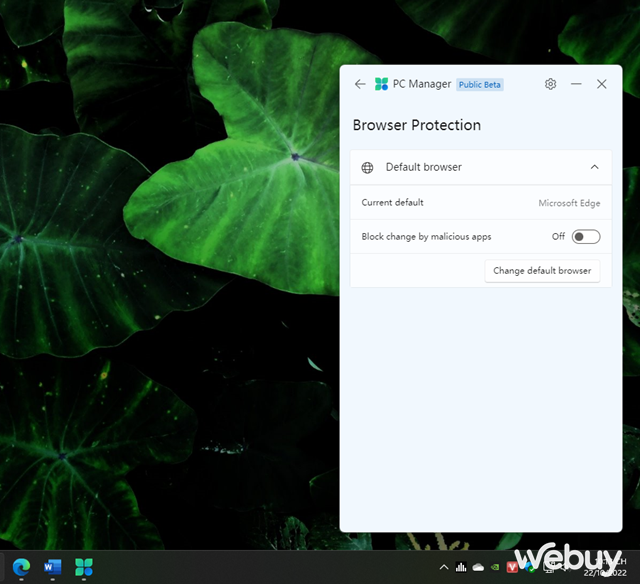Minimize the PC Manager window

[x=576, y=84]
